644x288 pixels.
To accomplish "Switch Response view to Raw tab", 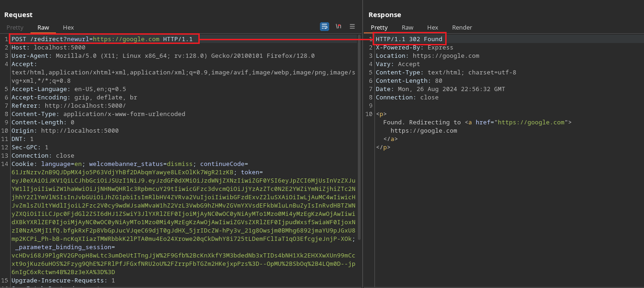I will click(x=407, y=28).
